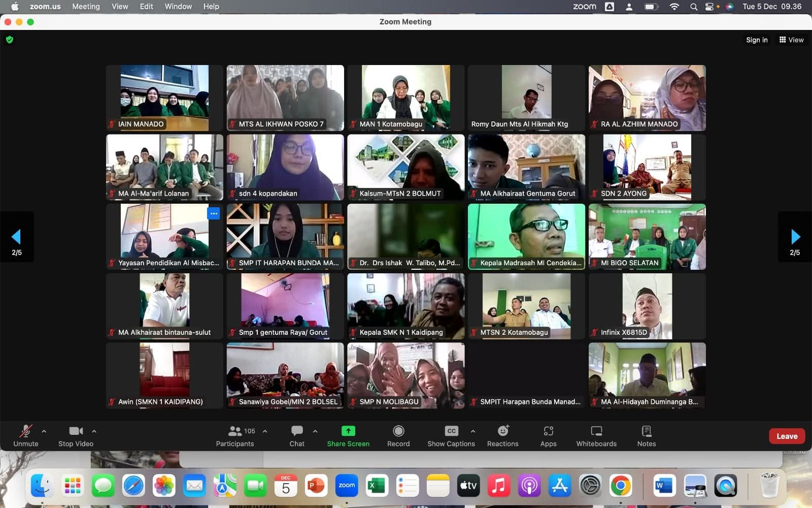Open Zoom Apps from the toolbar
This screenshot has height=508, width=812.
[548, 436]
